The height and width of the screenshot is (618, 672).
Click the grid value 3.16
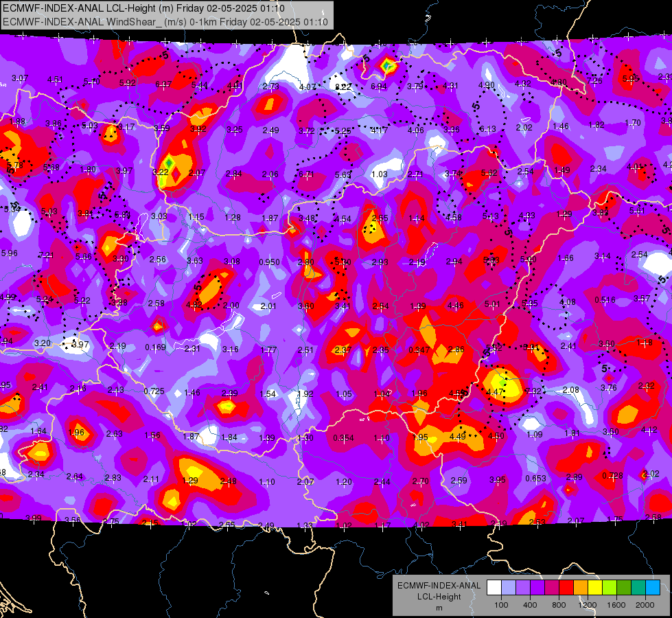pos(230,349)
